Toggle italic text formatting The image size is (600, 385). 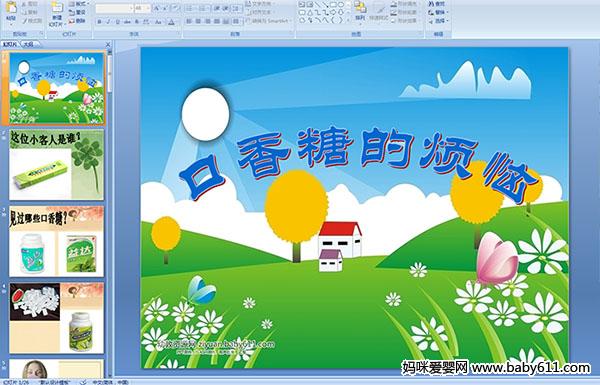[108, 22]
